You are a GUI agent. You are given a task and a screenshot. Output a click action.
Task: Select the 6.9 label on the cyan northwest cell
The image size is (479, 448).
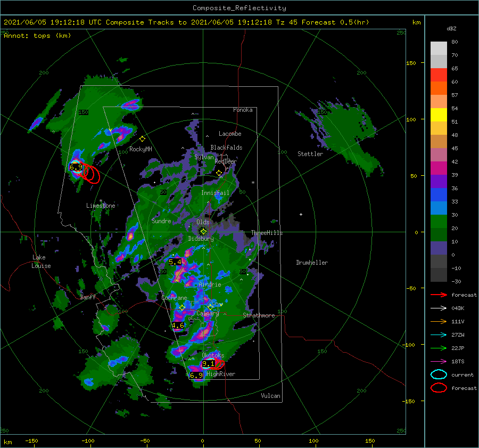point(76,167)
